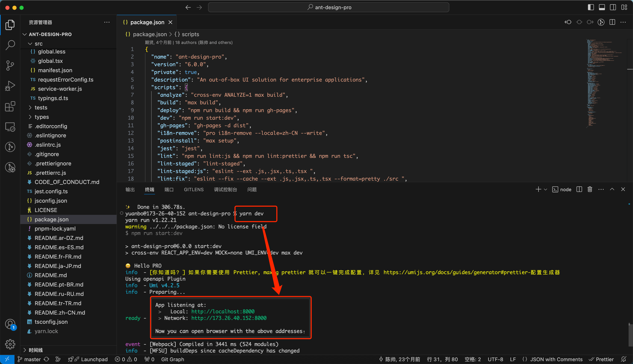Kill terminal with trash icon
Viewport: 633px width, 364px height.
pyautogui.click(x=590, y=189)
